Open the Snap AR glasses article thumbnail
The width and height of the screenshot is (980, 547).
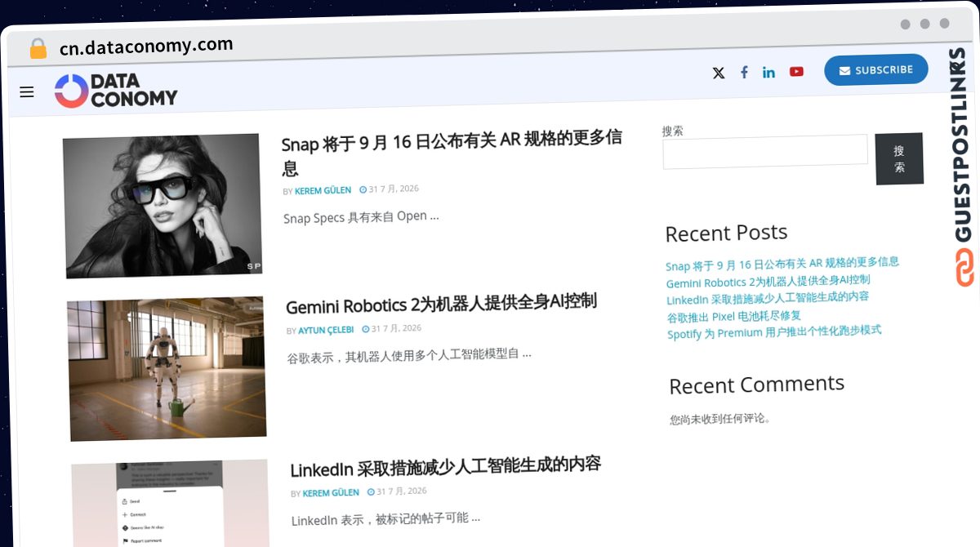[162, 206]
